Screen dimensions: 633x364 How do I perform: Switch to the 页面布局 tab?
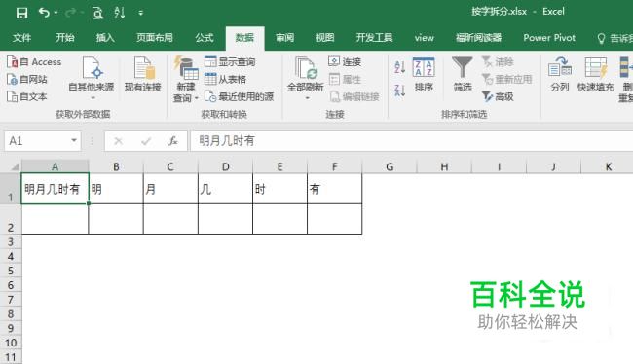pos(155,38)
